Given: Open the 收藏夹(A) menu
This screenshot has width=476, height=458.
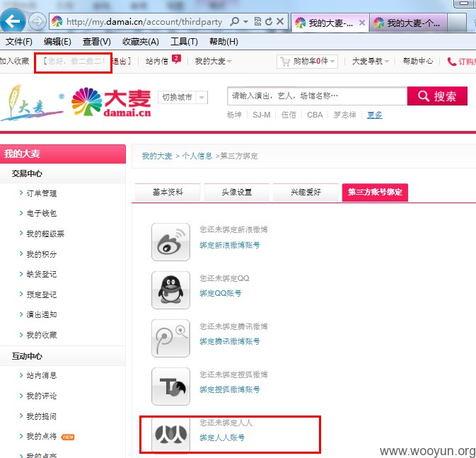Looking at the screenshot, I should tap(141, 42).
